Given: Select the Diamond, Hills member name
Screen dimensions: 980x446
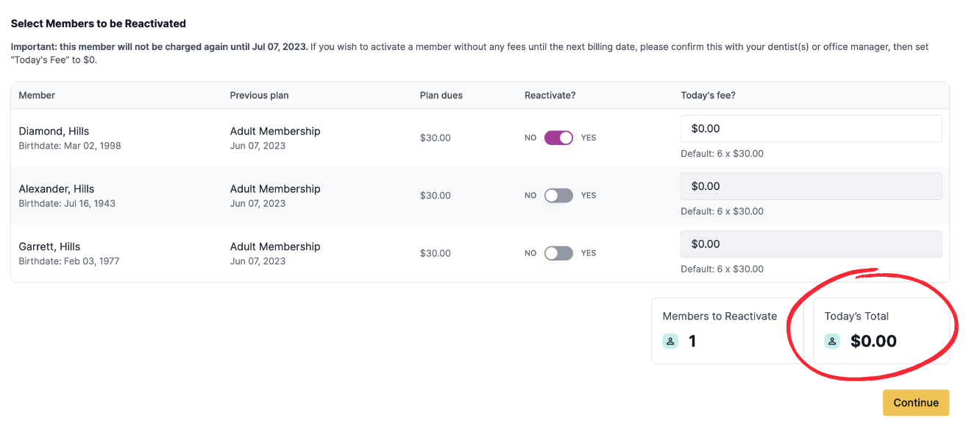Looking at the screenshot, I should click(x=54, y=131).
